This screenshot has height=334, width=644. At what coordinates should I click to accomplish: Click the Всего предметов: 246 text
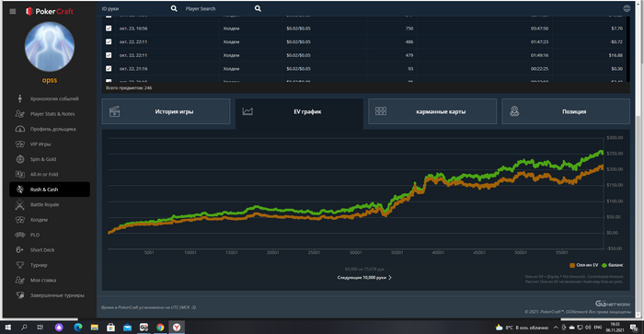coord(129,88)
